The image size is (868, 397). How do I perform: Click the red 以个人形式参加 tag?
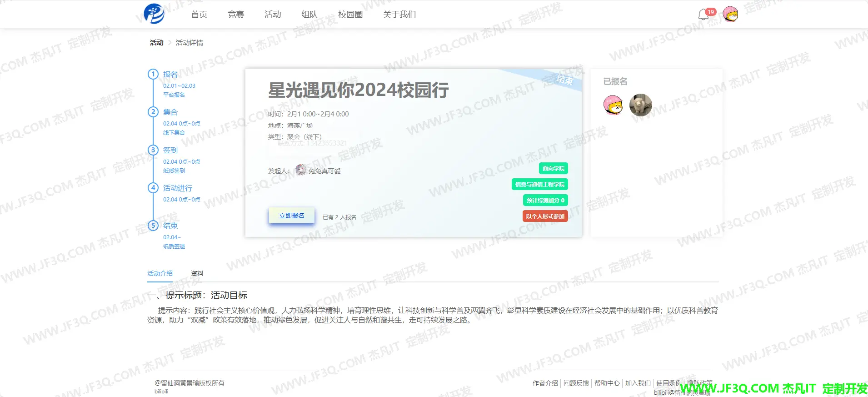point(545,216)
